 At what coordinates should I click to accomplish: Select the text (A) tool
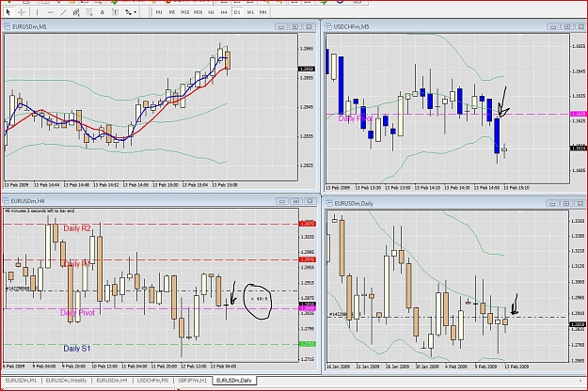tap(102, 12)
